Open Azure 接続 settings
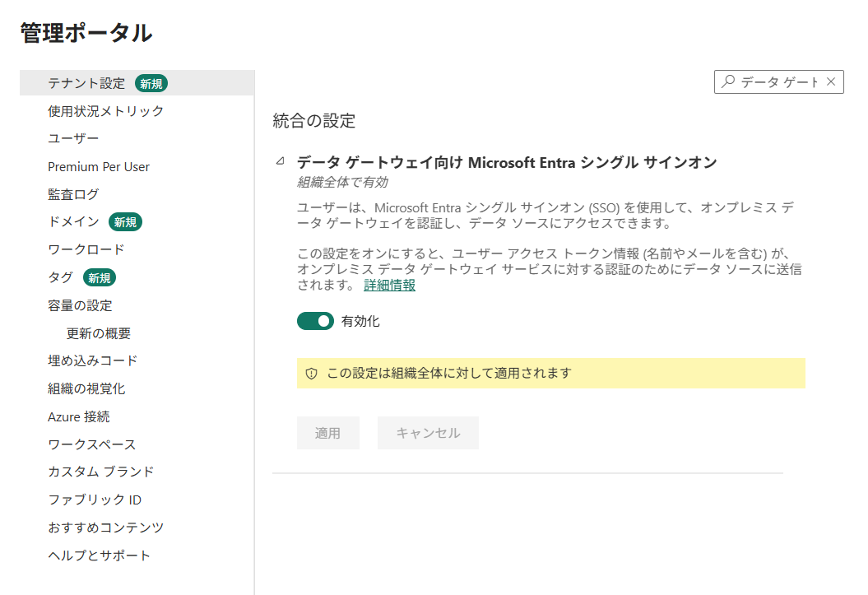 pos(79,416)
